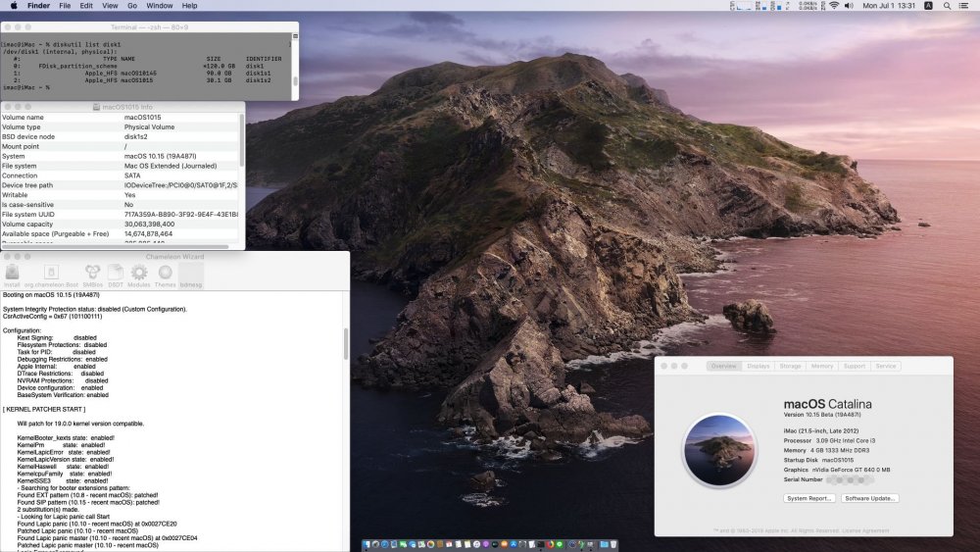Viewport: 980px width, 552px height.
Task: Switch to the Service tab
Action: coord(886,366)
